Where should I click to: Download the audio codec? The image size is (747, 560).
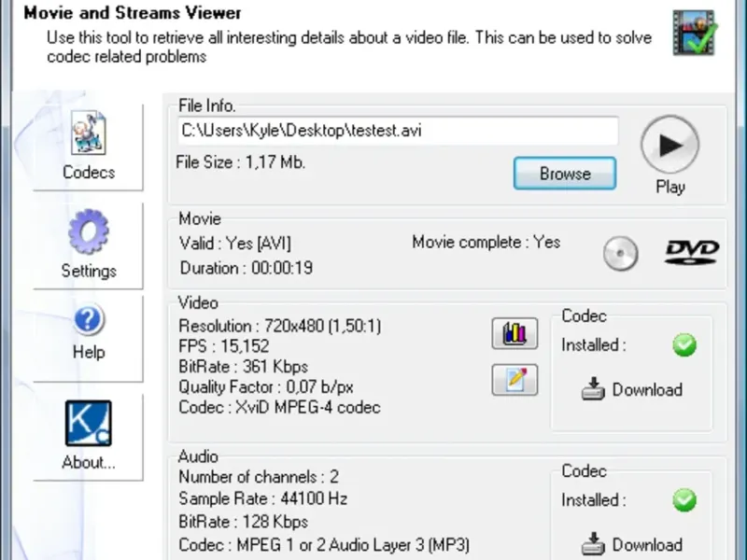pos(632,544)
